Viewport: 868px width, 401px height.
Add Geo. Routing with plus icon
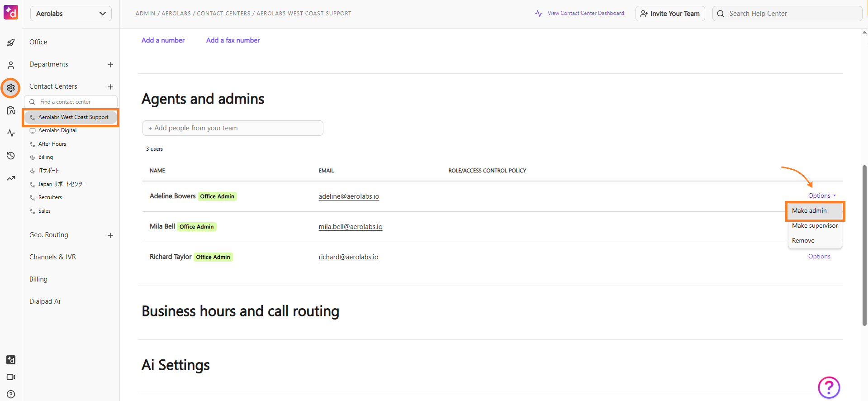[x=110, y=235]
